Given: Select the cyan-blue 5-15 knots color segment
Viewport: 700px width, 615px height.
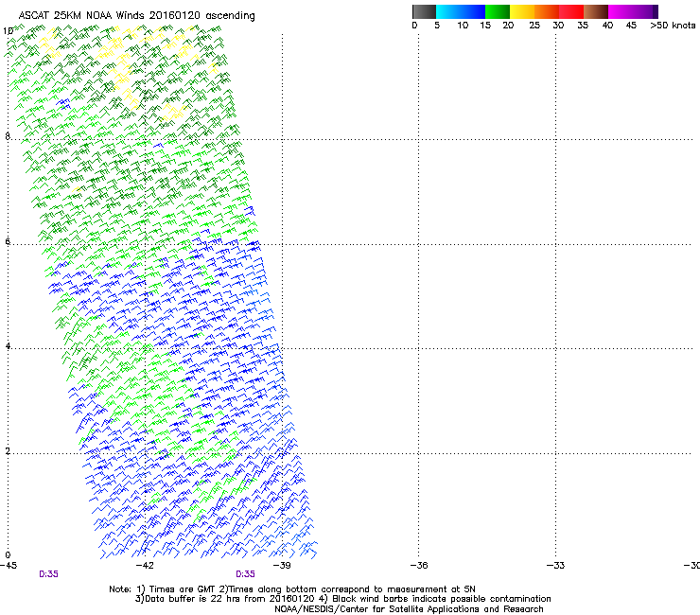Looking at the screenshot, I should pos(461,11).
